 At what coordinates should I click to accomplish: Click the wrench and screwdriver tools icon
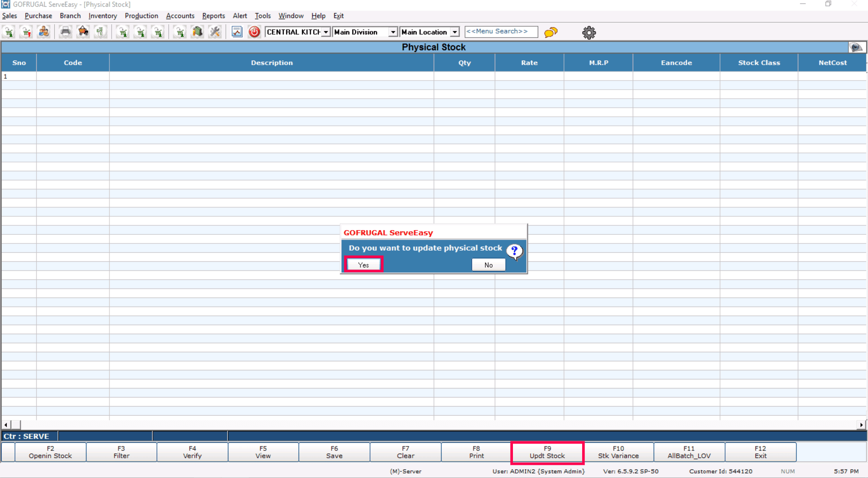click(215, 32)
